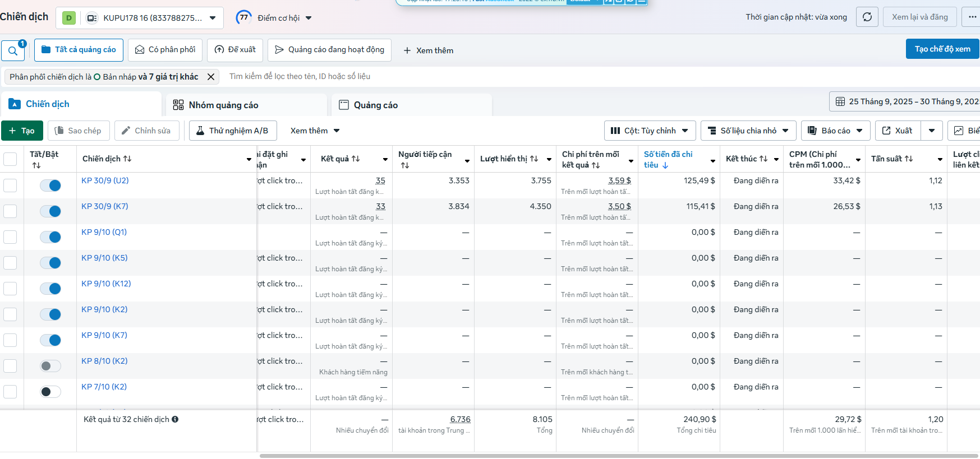The image size is (980, 459).
Task: Click the Xuất export button
Action: [x=898, y=131]
